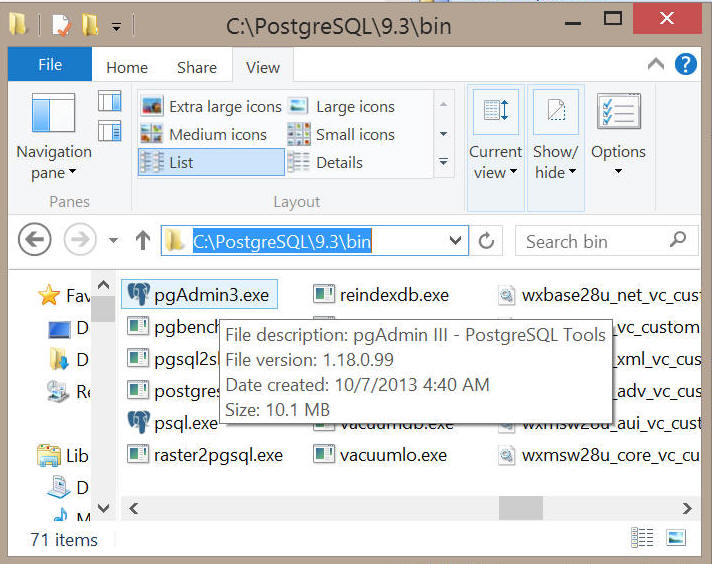Select the List layout option

tap(211, 162)
